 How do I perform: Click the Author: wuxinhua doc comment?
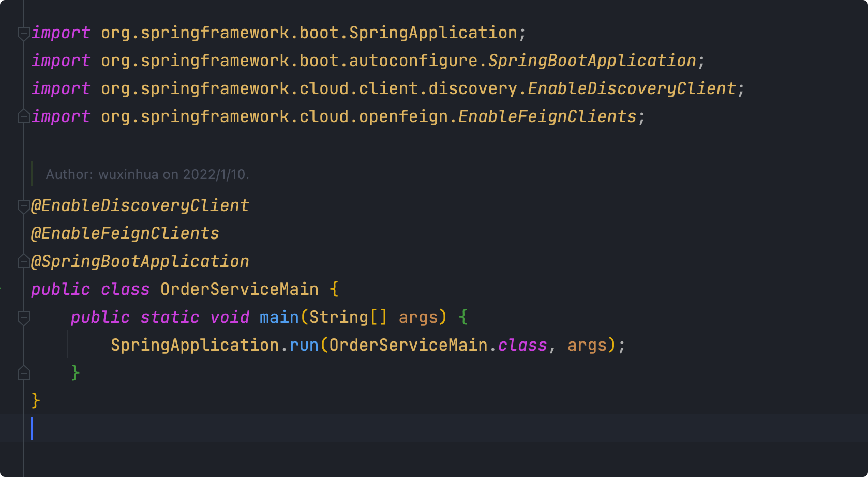(x=147, y=174)
